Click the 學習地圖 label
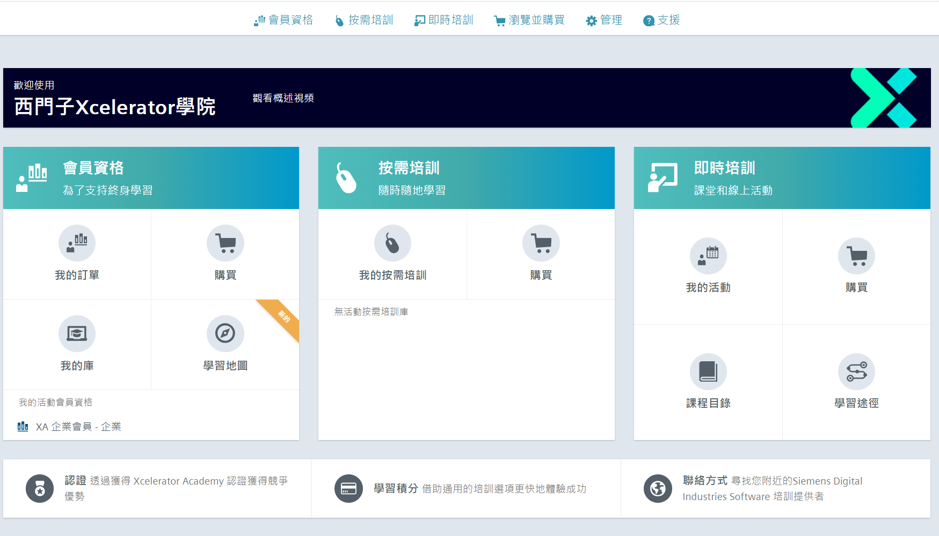The image size is (939, 536). pyautogui.click(x=225, y=366)
